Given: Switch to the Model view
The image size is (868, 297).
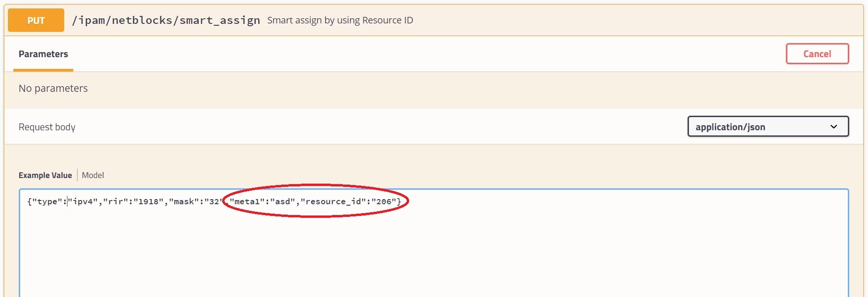Looking at the screenshot, I should (x=93, y=175).
